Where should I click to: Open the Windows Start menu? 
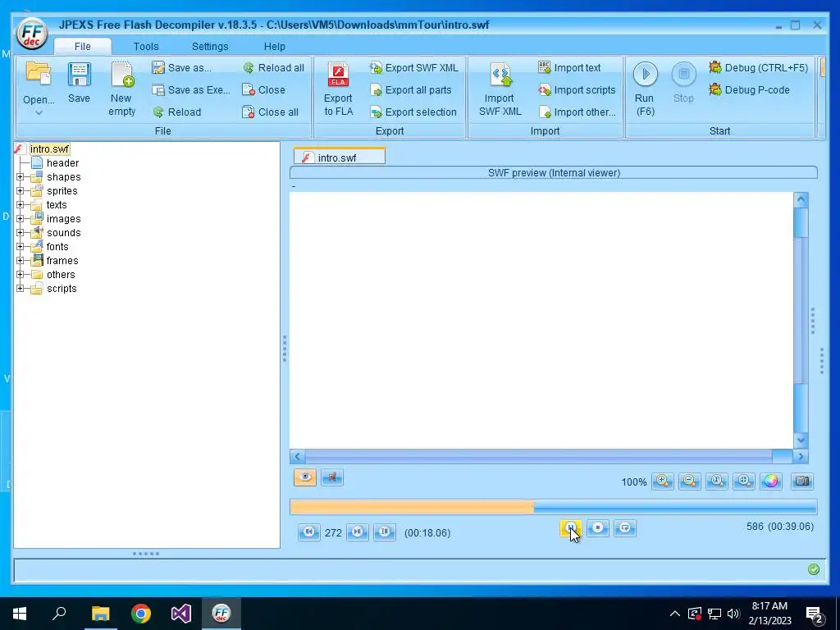coord(20,614)
